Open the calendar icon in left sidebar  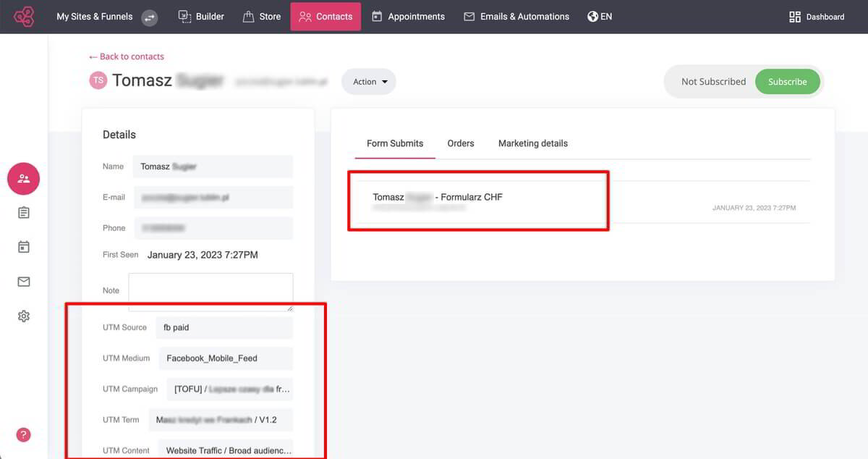click(23, 246)
